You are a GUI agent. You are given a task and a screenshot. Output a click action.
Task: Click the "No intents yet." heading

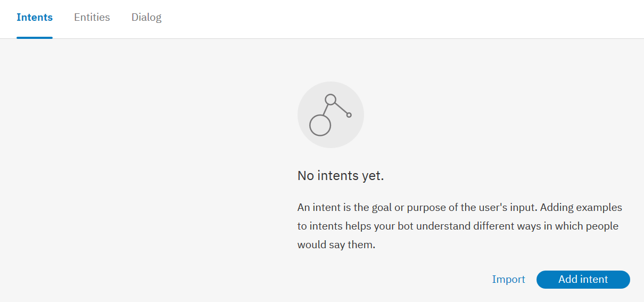tap(341, 176)
